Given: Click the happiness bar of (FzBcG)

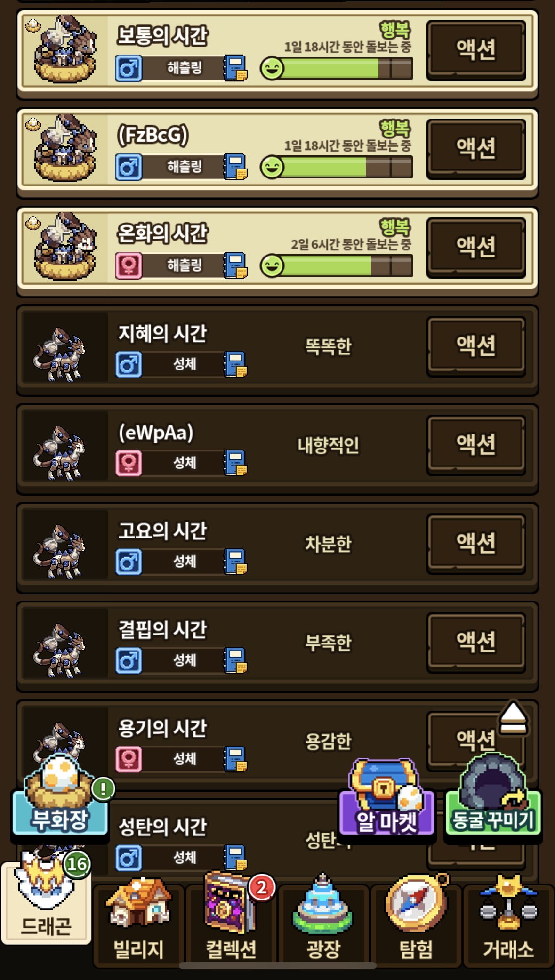Looking at the screenshot, I should pyautogui.click(x=337, y=167).
